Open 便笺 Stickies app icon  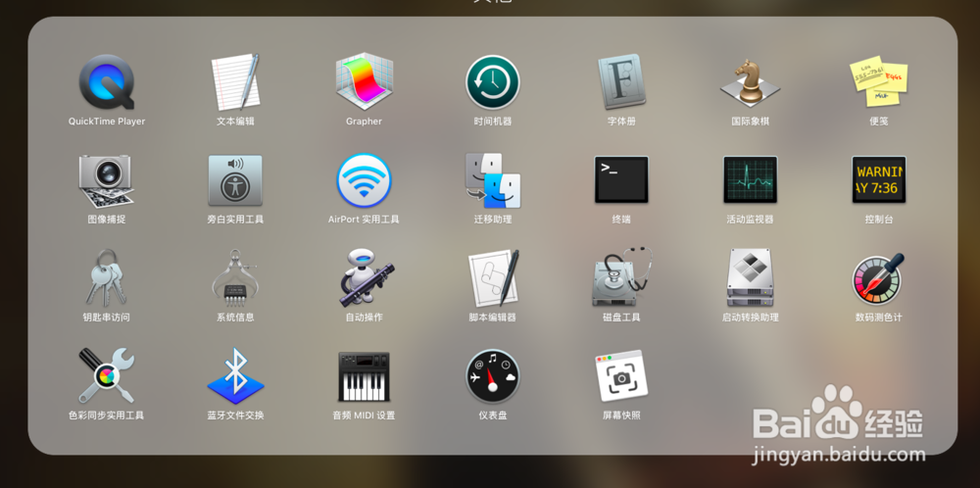pos(879,83)
